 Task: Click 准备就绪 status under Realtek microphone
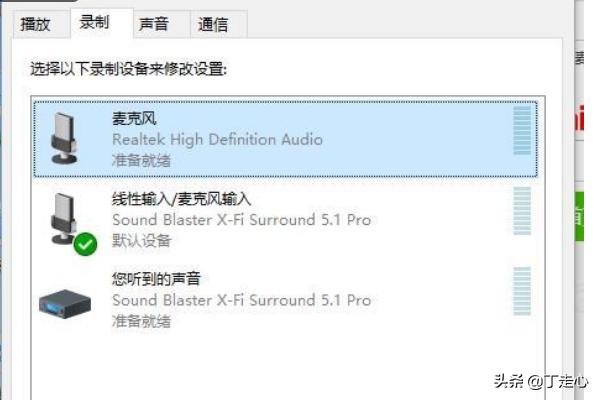[x=141, y=160]
